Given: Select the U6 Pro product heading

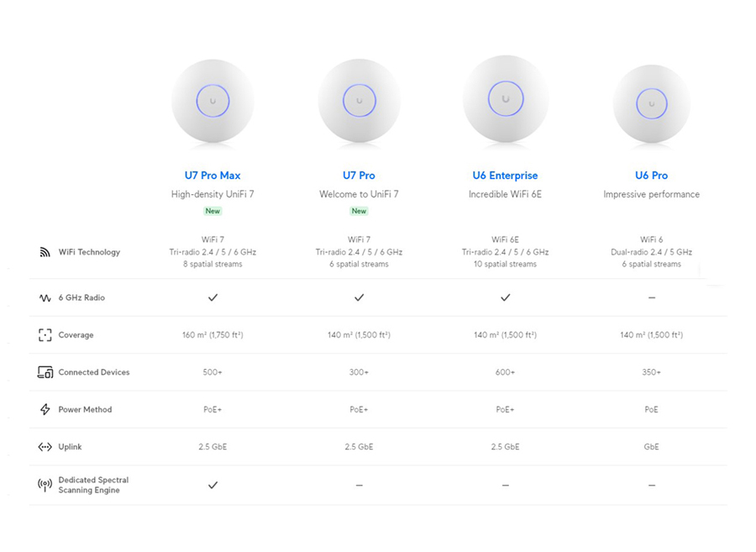Looking at the screenshot, I should click(x=651, y=176).
